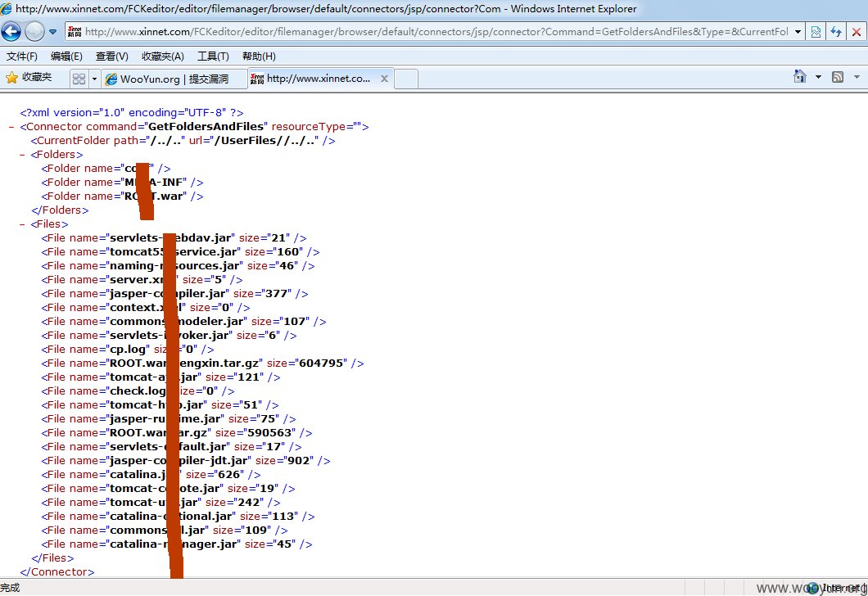Screen dimensions: 868x596
Task: Switch to the WooYun.org 提交漏洞 tab
Action: click(x=174, y=79)
